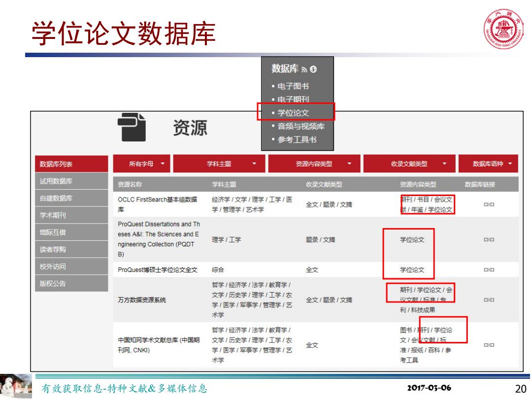The height and width of the screenshot is (399, 532).
Task: Open link icon for ProQuest Dissertations and Theses A&I
Action: coord(489,239)
